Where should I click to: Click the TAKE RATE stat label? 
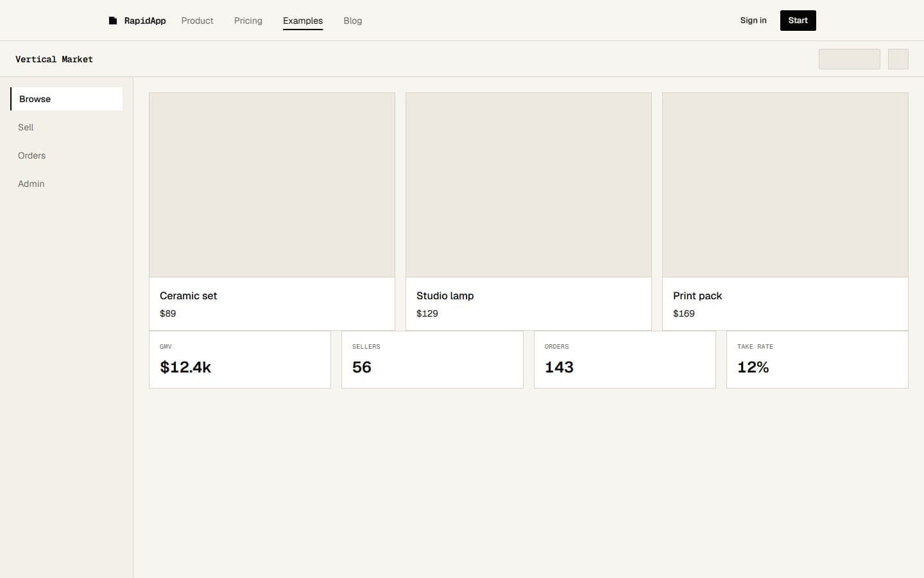[x=755, y=347]
